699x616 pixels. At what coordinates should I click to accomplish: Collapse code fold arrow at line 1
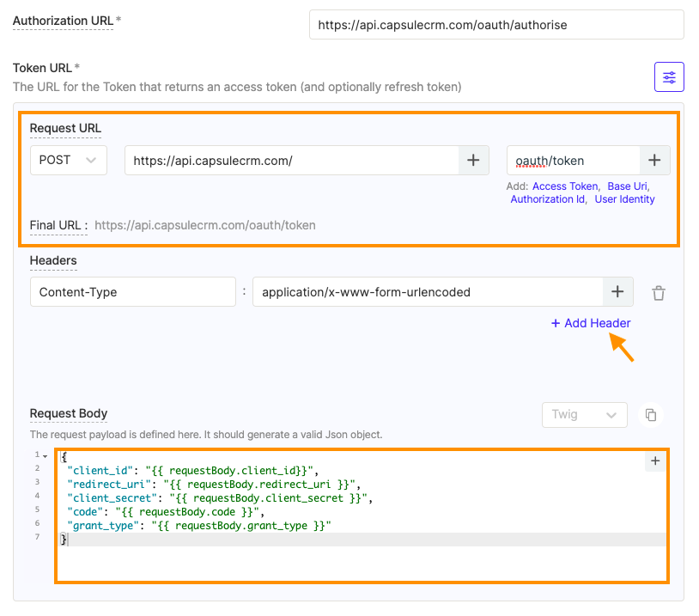(x=45, y=456)
